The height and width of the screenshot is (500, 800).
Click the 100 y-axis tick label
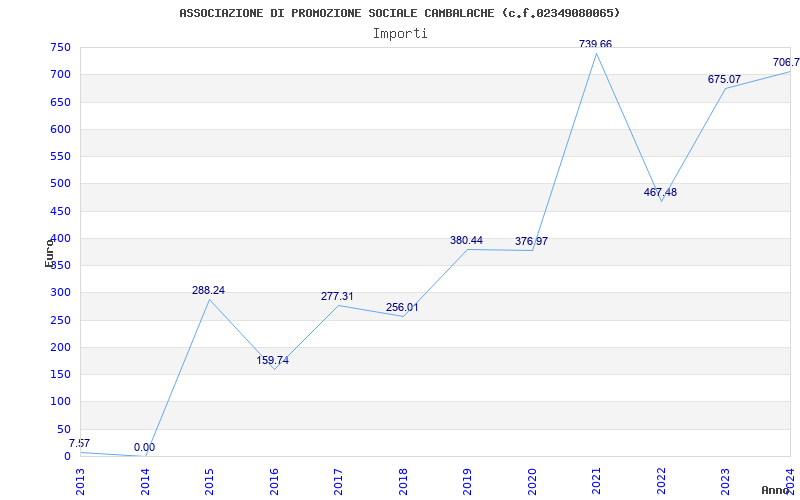[60, 402]
